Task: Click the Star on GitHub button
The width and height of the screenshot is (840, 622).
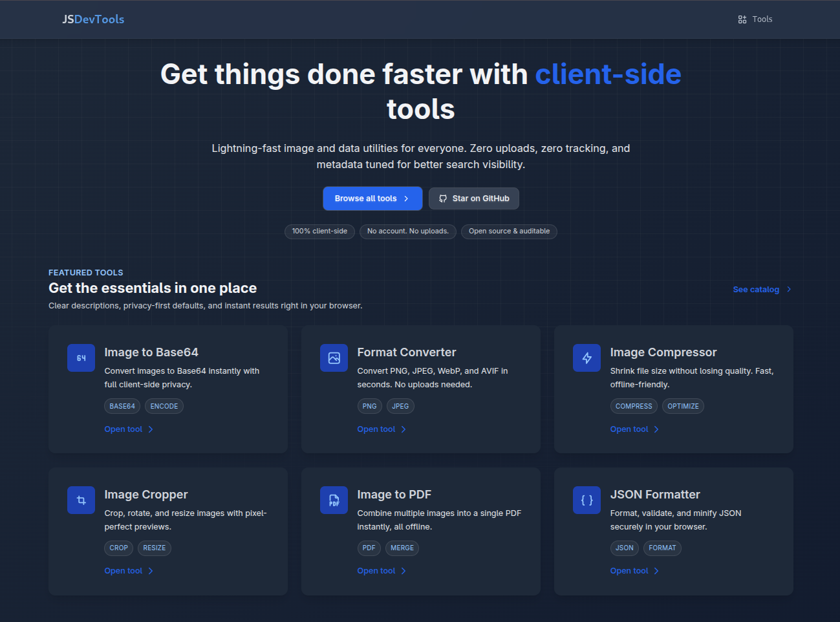Action: pyautogui.click(x=474, y=198)
